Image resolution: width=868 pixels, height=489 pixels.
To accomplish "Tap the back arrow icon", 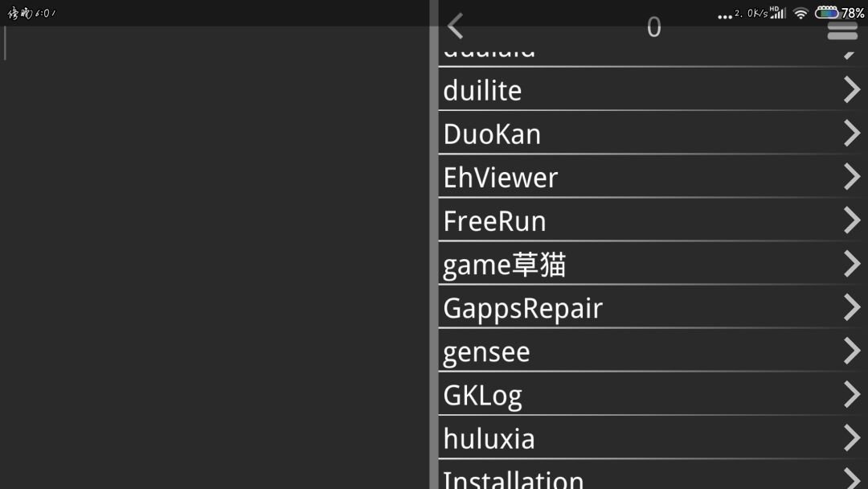I will pos(456,27).
